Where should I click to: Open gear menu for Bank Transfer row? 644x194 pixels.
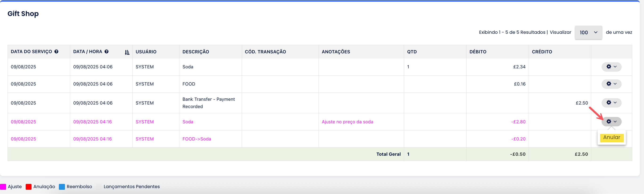click(611, 103)
